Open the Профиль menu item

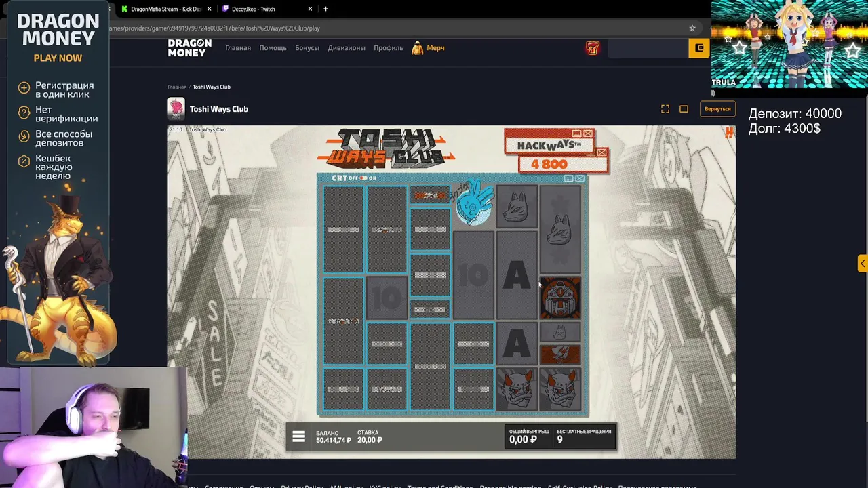pyautogui.click(x=389, y=48)
